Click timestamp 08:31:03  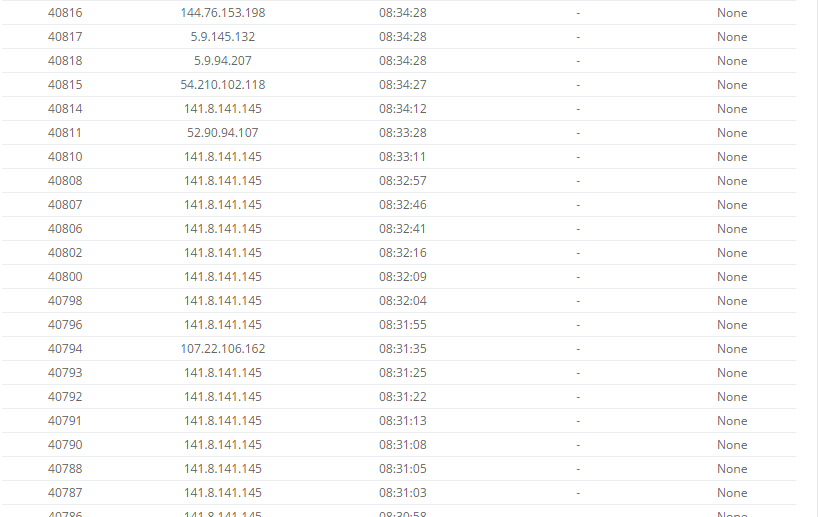tap(403, 492)
